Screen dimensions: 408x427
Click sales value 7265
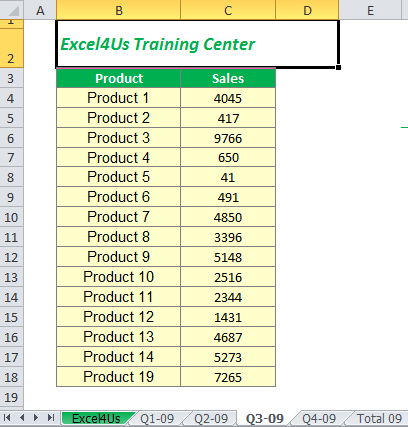coord(228,377)
